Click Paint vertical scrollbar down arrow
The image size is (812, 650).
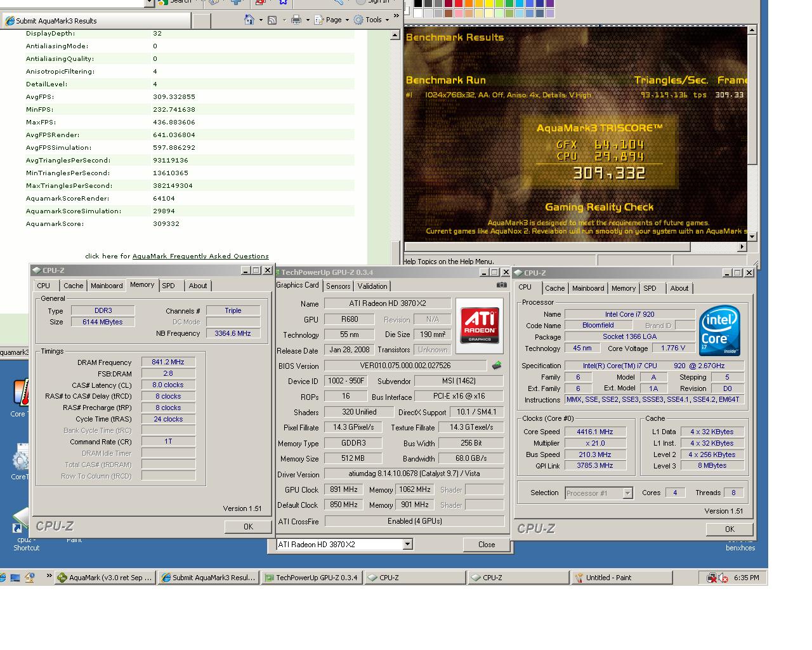(752, 237)
